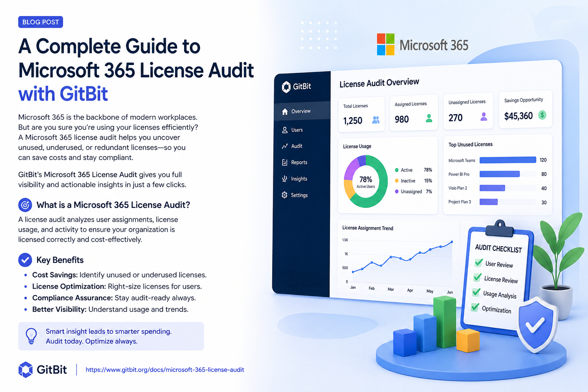Click the "License Usage" chart title
This screenshot has height=392, width=588.
[357, 146]
